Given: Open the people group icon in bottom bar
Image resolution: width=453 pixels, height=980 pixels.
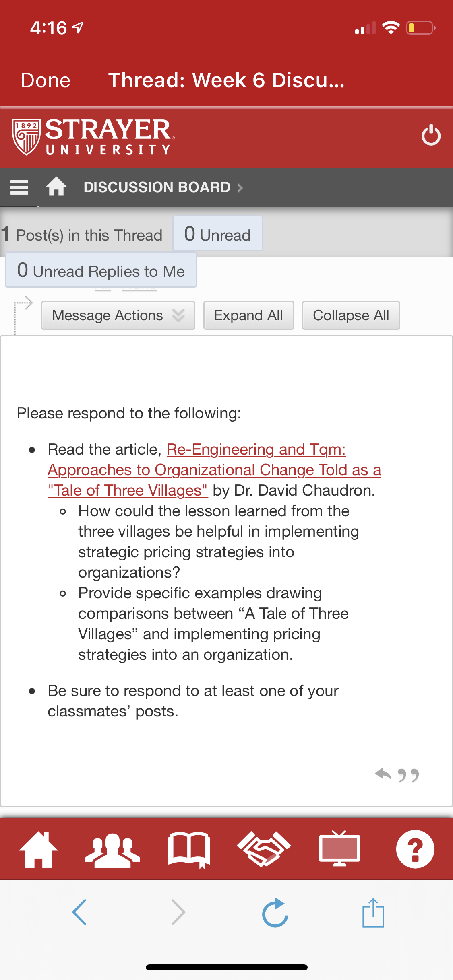Looking at the screenshot, I should coord(112,850).
